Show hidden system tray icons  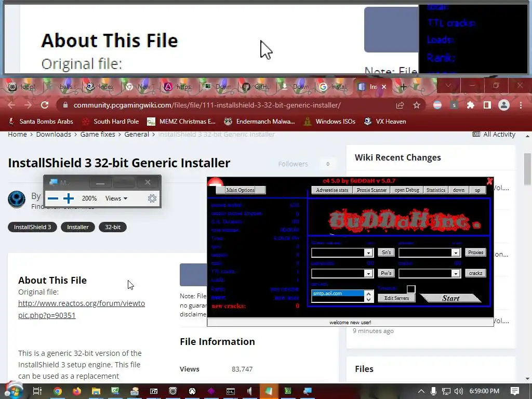click(421, 391)
